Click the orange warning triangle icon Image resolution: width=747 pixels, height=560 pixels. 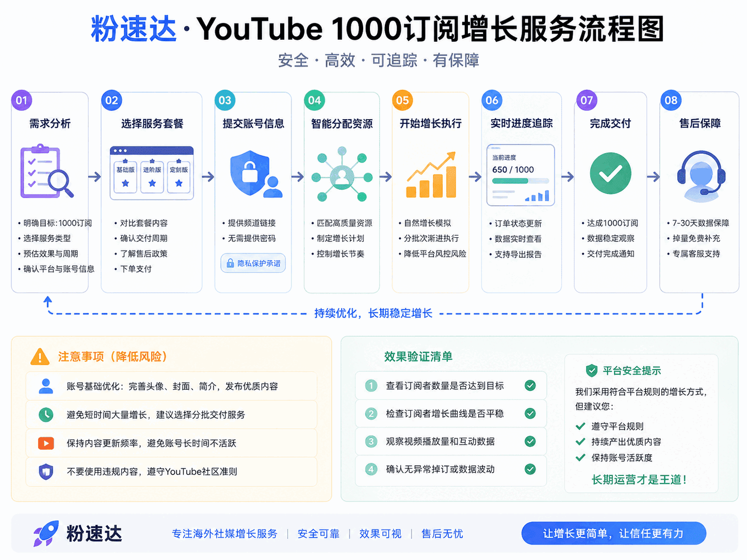(40, 356)
